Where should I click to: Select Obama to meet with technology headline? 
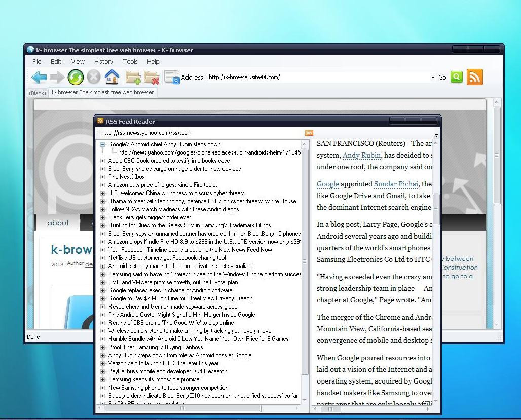[x=202, y=201]
